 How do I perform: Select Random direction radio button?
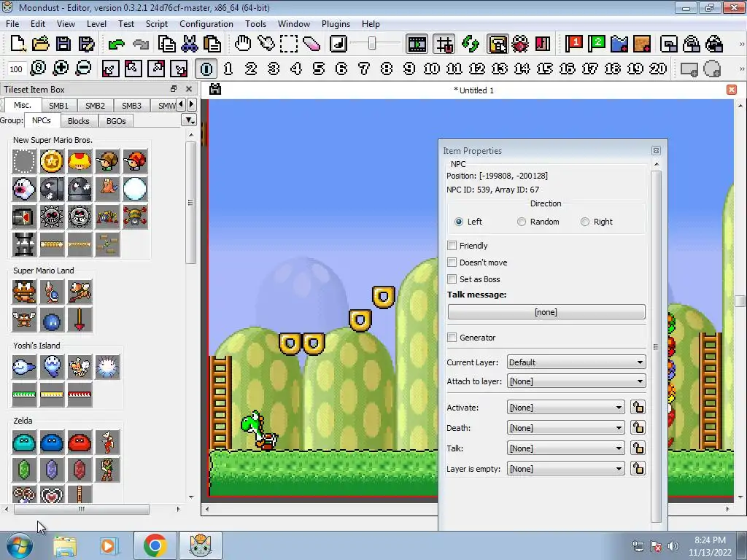click(522, 222)
